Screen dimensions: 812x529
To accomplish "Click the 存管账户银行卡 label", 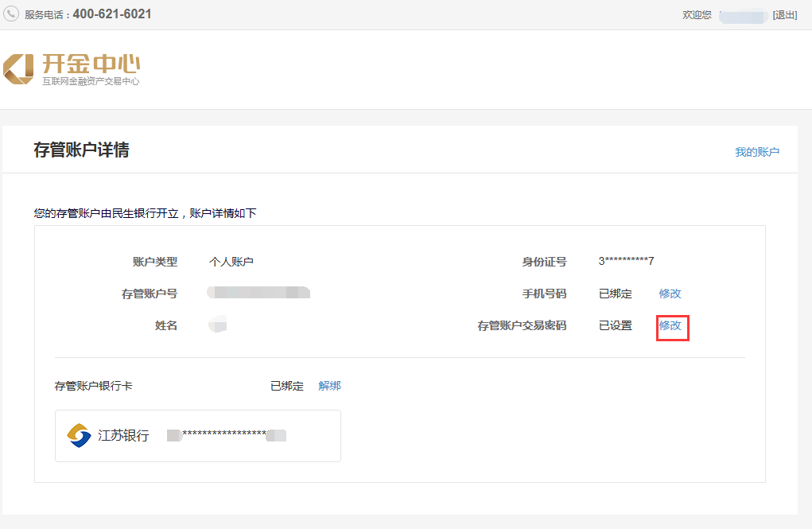I will click(x=93, y=386).
